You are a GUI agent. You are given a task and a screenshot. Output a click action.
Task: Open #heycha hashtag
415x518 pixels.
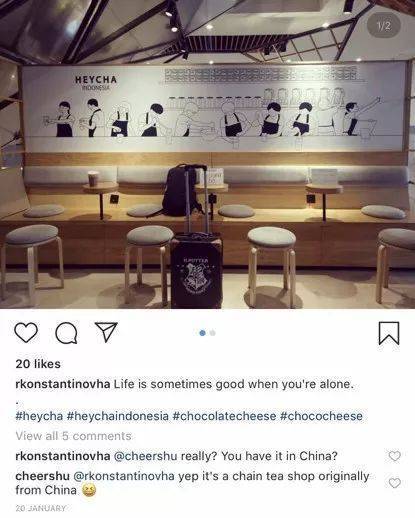coord(39,416)
